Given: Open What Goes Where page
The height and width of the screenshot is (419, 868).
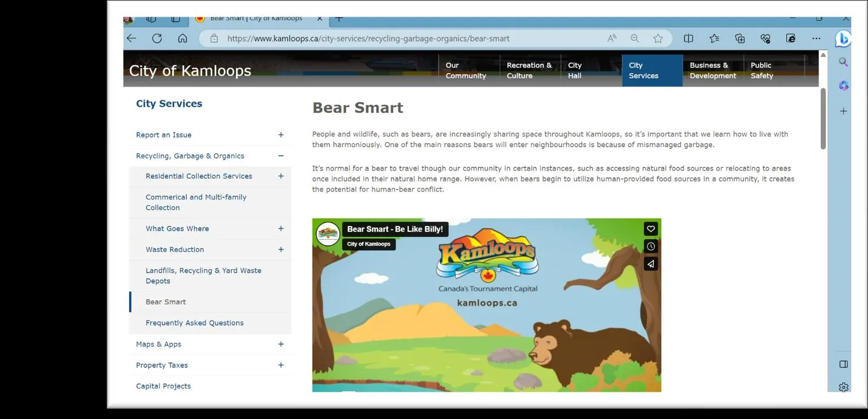Looking at the screenshot, I should click(x=177, y=228).
